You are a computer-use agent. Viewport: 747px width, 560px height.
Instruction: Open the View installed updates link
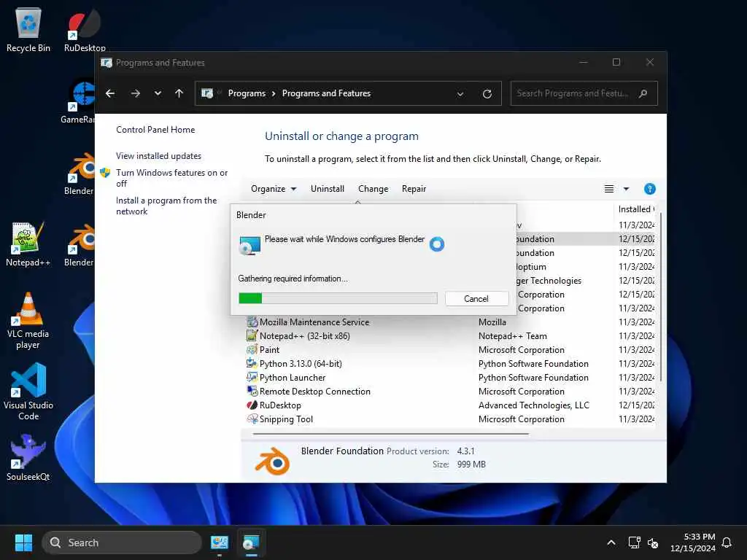[x=158, y=156]
